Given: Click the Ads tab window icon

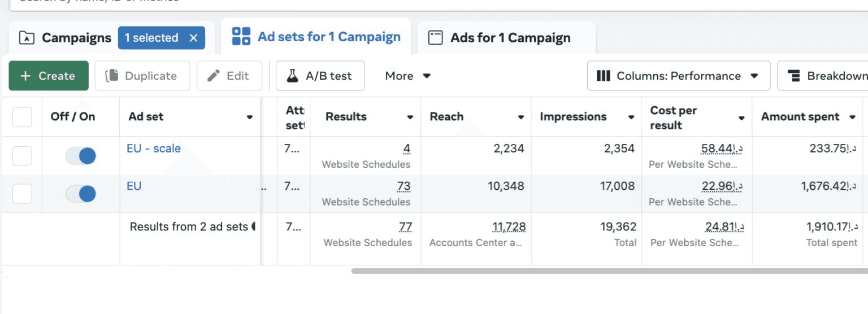Looking at the screenshot, I should click(435, 38).
